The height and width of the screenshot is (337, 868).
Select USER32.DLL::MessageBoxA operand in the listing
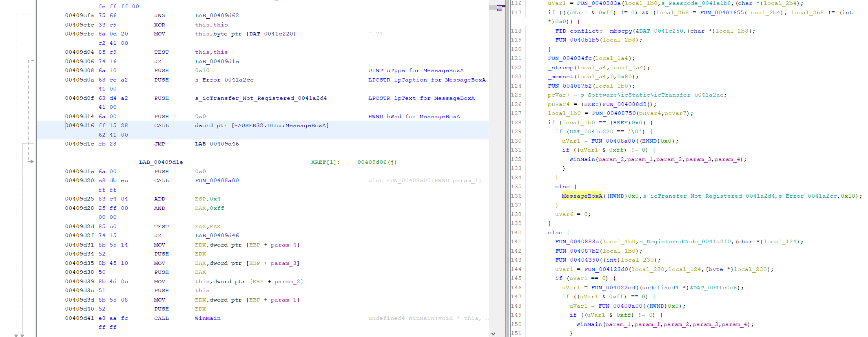283,126
